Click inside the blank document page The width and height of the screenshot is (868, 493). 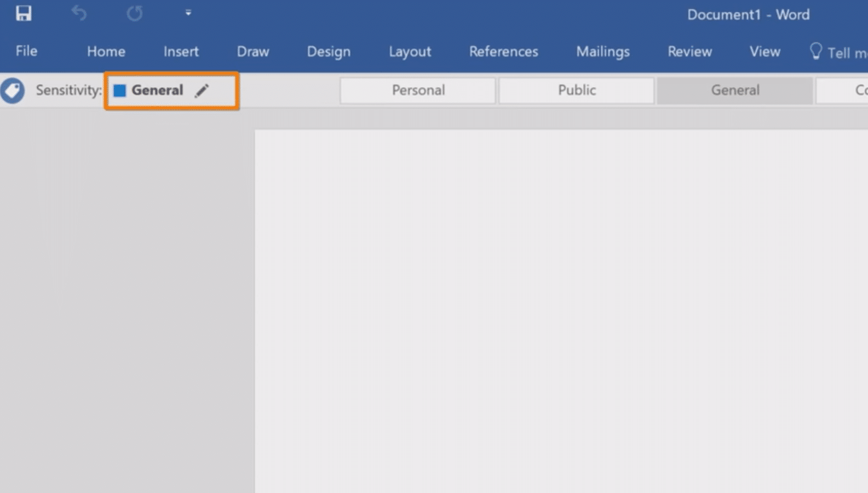tap(561, 311)
